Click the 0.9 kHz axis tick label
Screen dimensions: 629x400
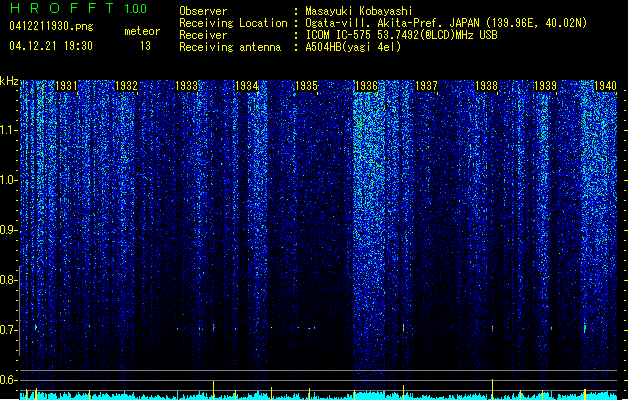[x=8, y=230]
